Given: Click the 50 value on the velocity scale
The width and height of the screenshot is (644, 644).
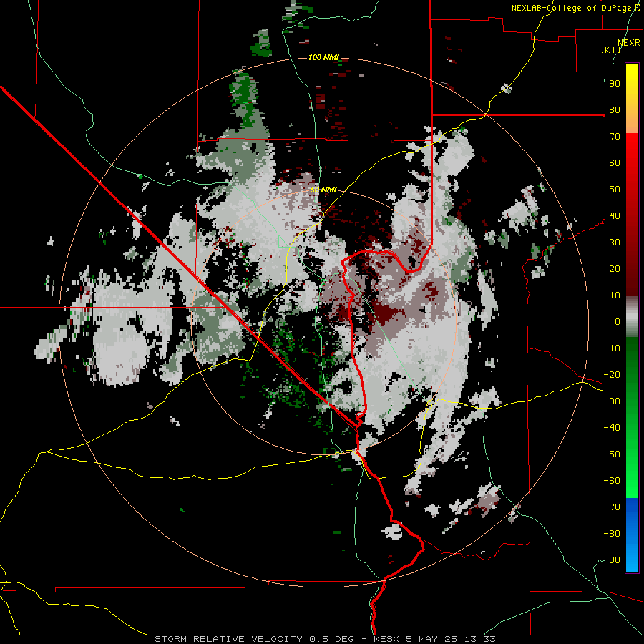Looking at the screenshot, I should [x=615, y=190].
